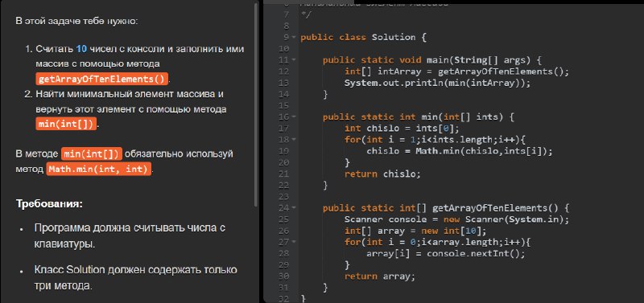Click line 'int[] array = new int[10];'
Viewport: 644px width, 303px height.
point(415,231)
